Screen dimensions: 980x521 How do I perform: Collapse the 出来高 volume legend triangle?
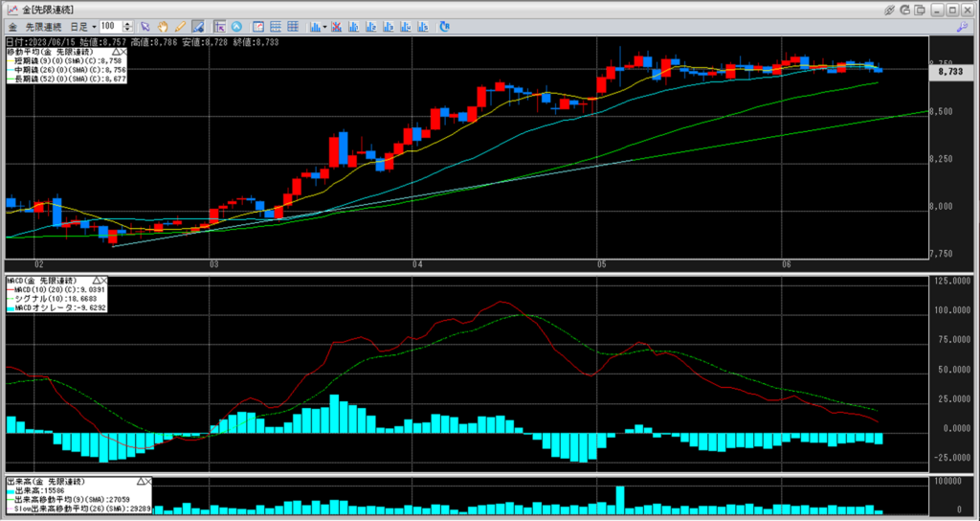141,480
